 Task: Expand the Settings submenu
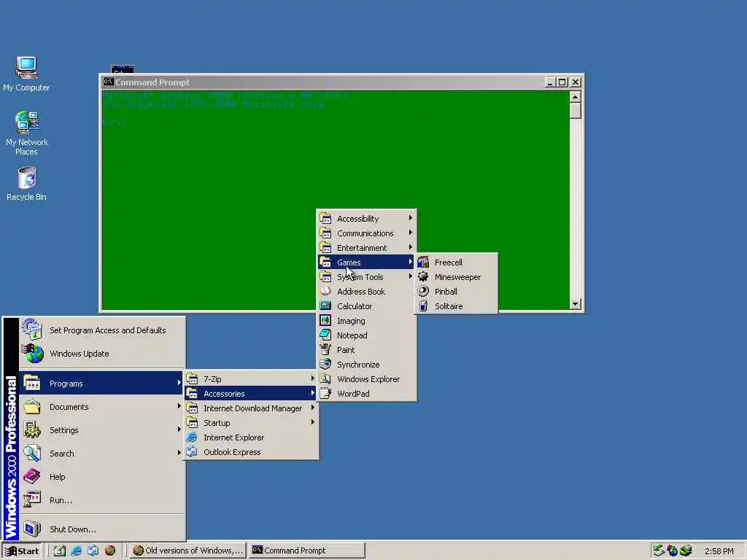click(101, 430)
